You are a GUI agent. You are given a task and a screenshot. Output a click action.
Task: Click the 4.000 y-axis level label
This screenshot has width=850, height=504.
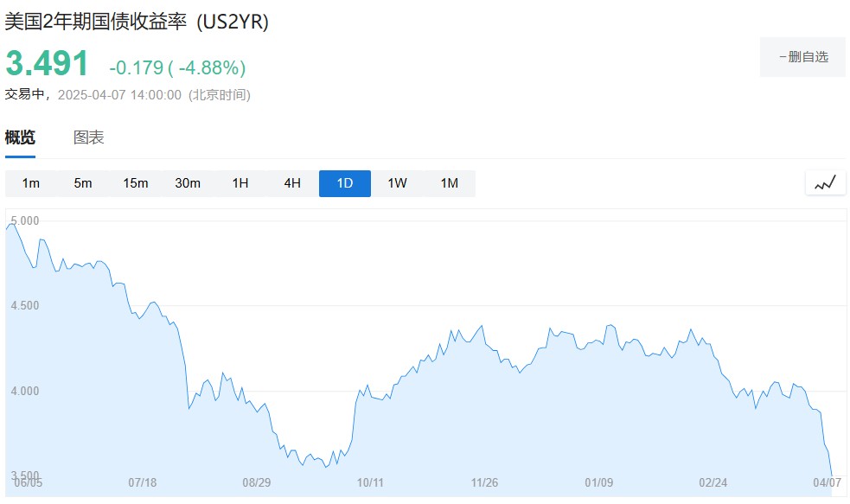pyautogui.click(x=25, y=391)
